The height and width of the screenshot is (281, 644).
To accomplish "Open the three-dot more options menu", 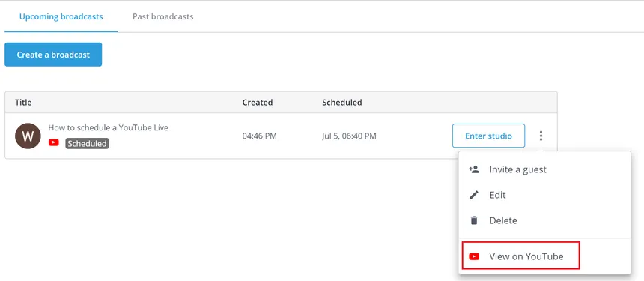I will tap(541, 136).
